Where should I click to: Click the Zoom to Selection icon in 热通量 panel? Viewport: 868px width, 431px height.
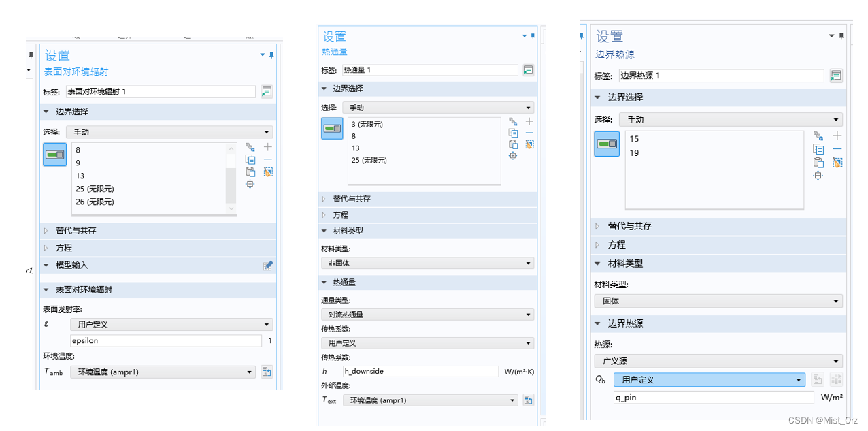click(513, 155)
